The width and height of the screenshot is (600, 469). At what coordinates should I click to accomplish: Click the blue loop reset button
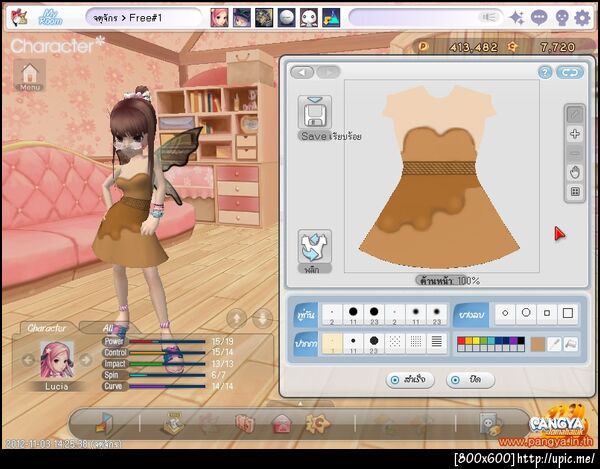click(x=570, y=72)
